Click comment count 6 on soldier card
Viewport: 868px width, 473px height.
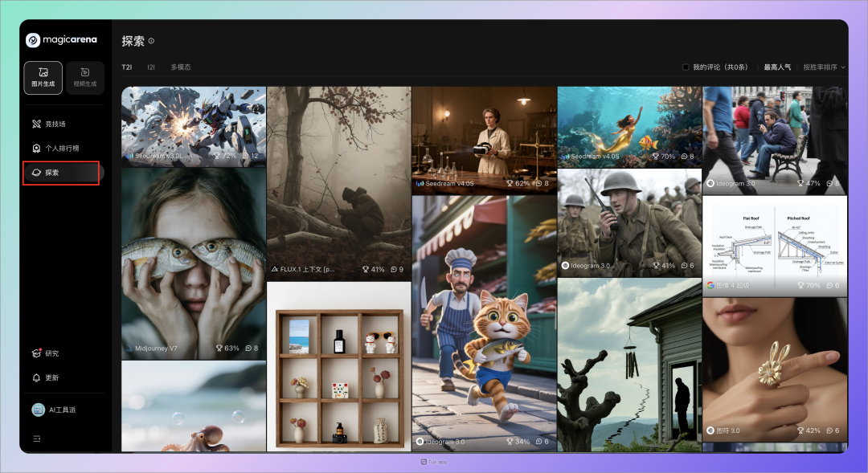click(687, 266)
